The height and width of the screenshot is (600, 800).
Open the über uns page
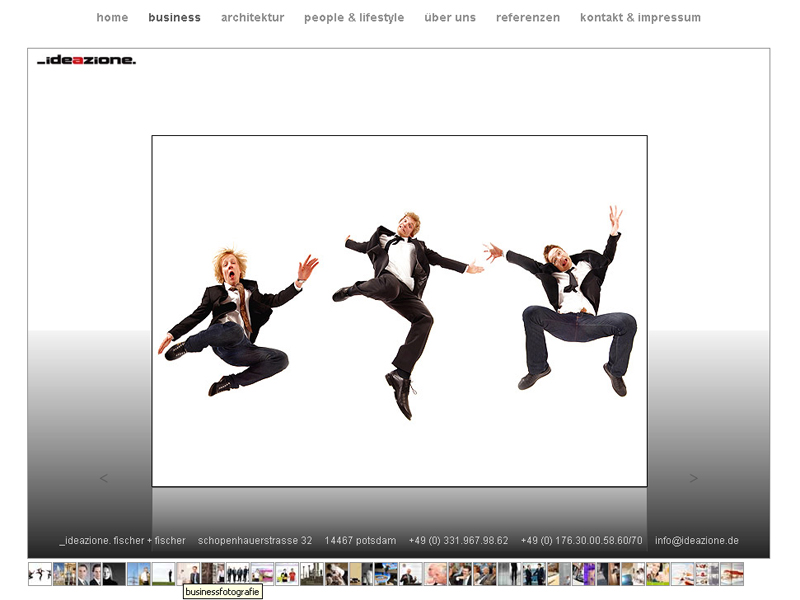[x=450, y=17]
